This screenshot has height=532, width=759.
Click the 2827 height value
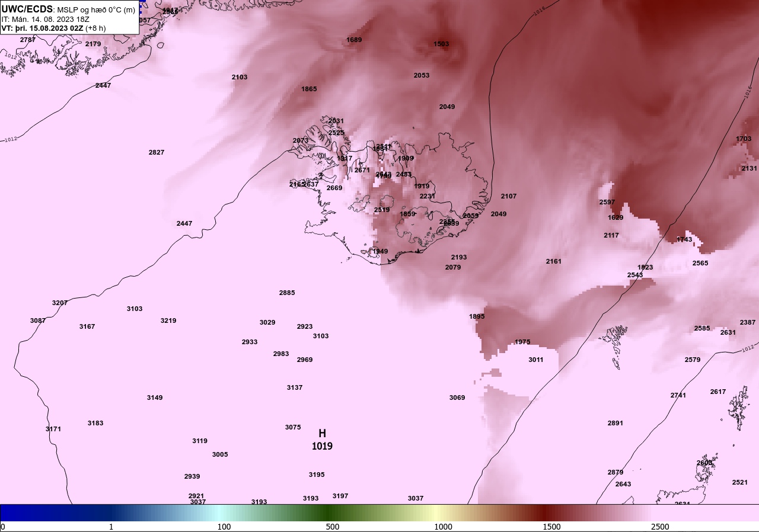tap(157, 152)
